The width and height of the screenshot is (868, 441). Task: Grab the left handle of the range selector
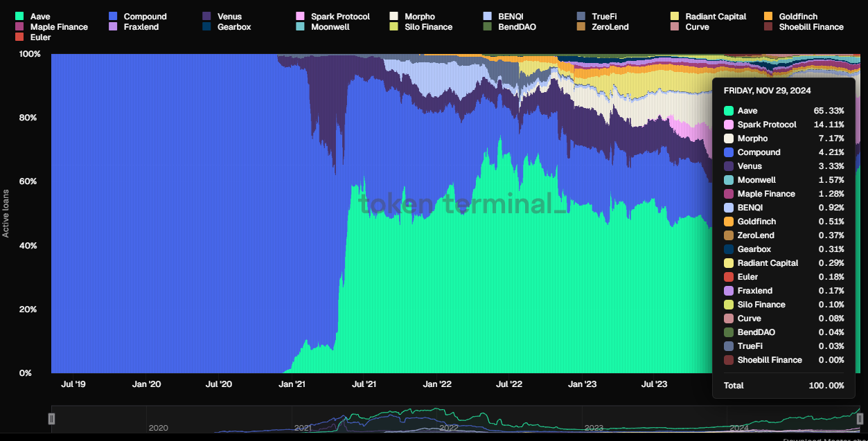(51, 418)
